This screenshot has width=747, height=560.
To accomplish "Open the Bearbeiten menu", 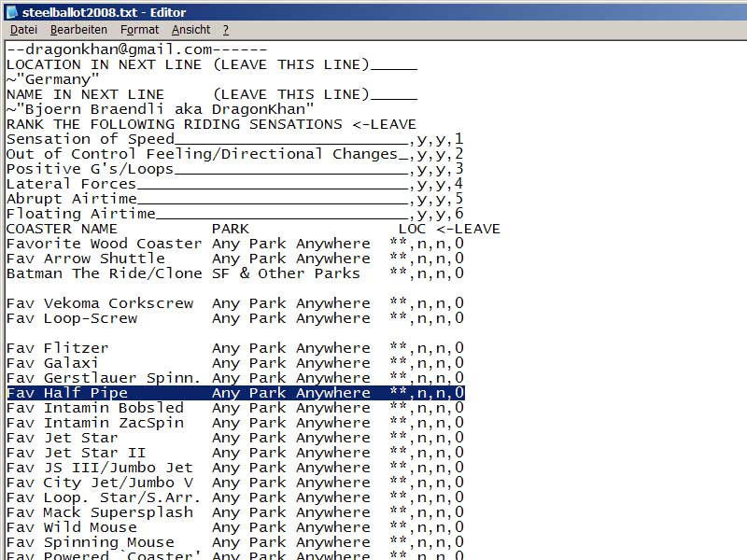I will [x=78, y=30].
